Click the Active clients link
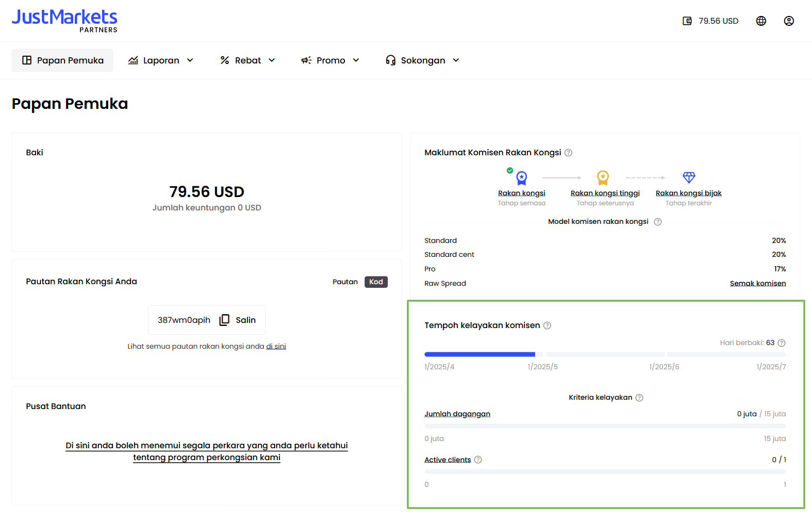812x522 pixels. tap(448, 460)
